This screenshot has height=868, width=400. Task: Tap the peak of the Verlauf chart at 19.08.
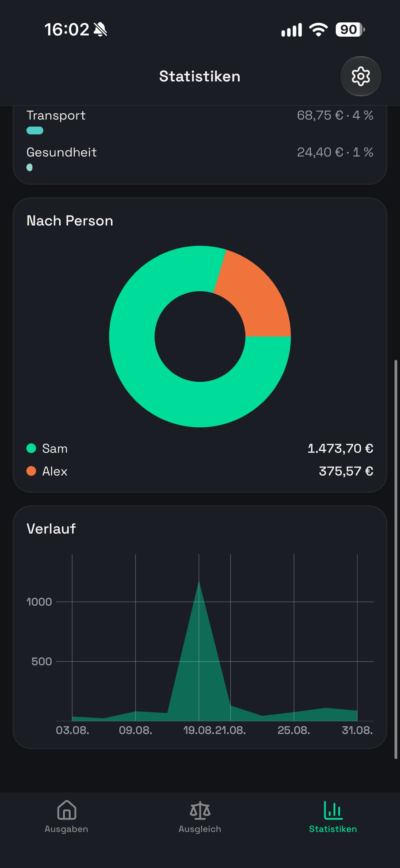199,581
